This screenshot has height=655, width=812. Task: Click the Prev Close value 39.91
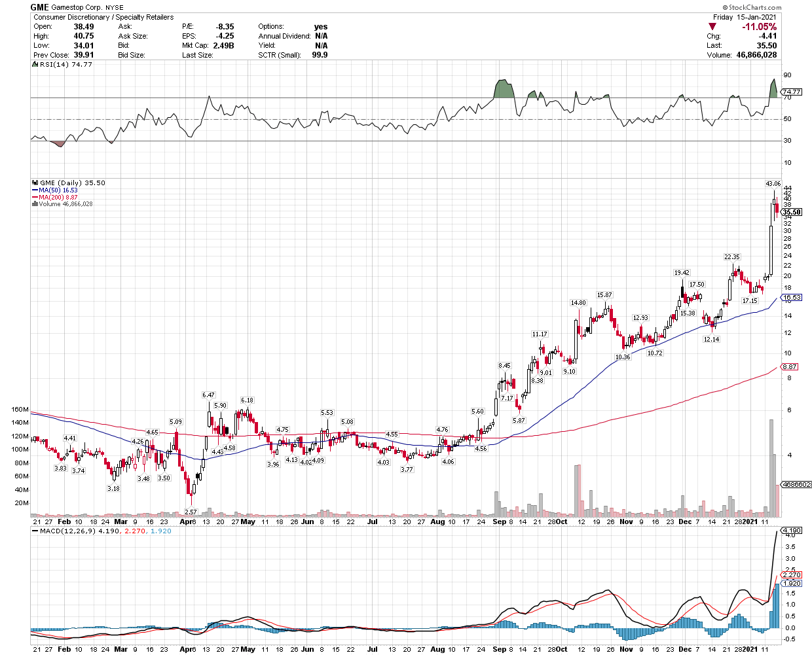pyautogui.click(x=84, y=55)
